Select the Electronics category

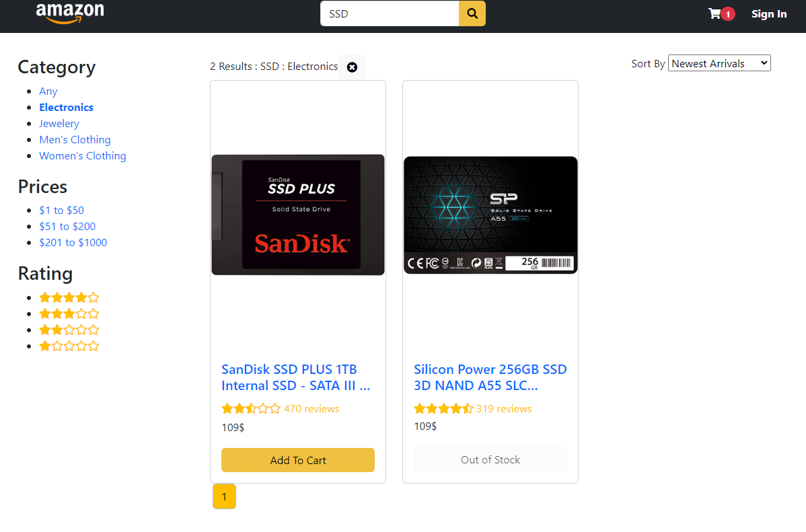point(67,108)
